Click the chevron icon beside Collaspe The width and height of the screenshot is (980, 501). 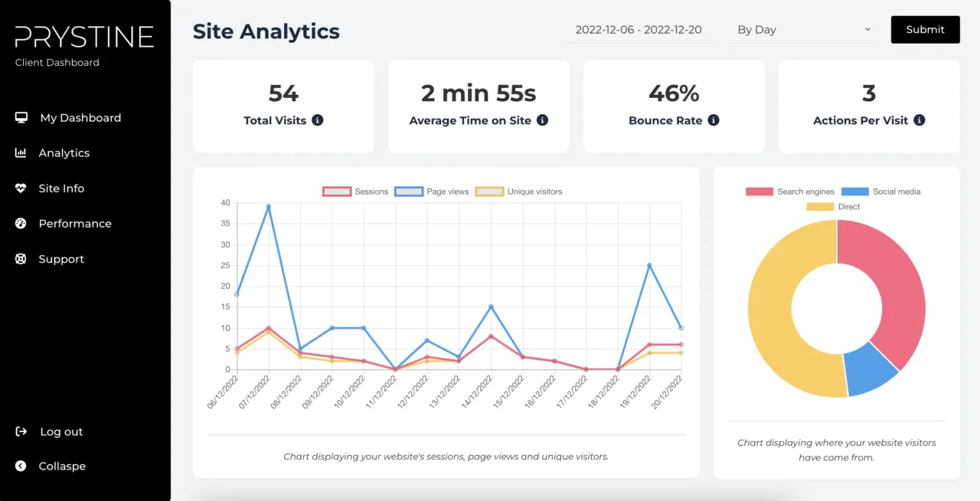coord(21,466)
